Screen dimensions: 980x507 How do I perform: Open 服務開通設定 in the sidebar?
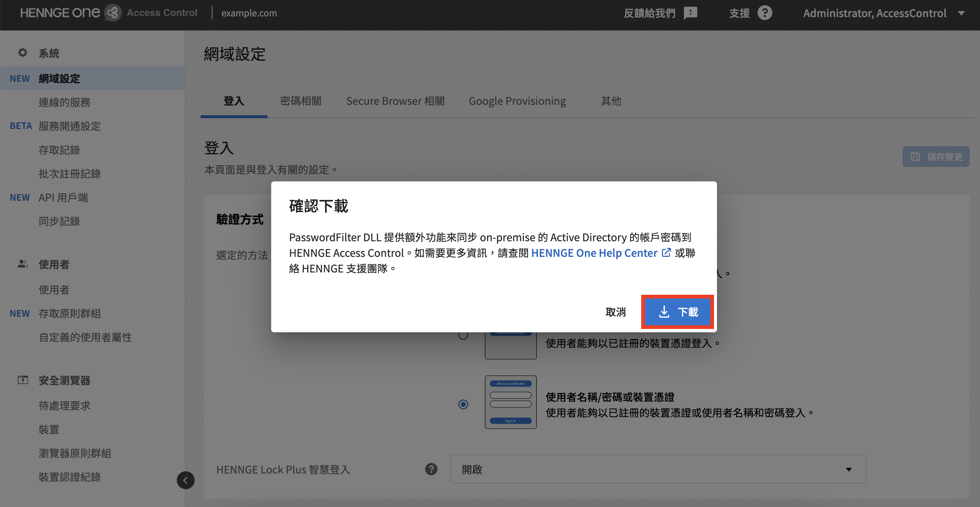click(69, 126)
